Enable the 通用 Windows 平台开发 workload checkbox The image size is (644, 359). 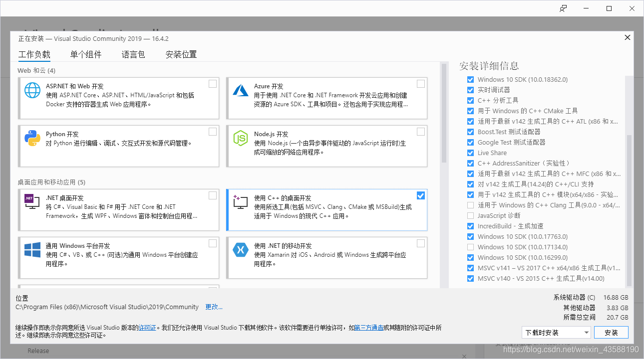click(213, 243)
